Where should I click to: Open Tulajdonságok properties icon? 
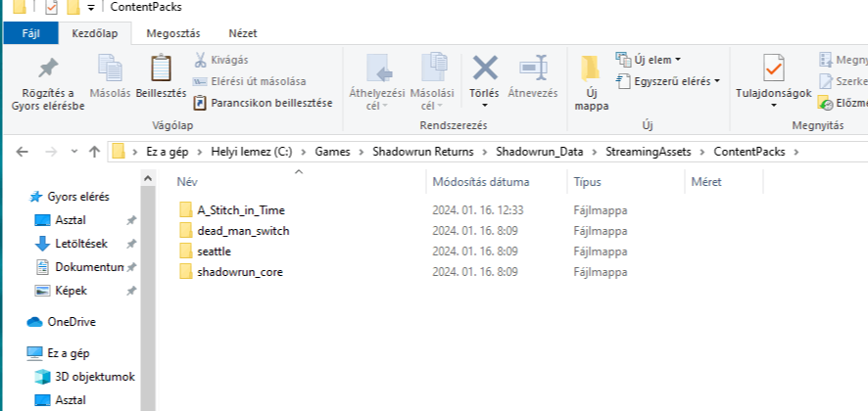coord(773,68)
